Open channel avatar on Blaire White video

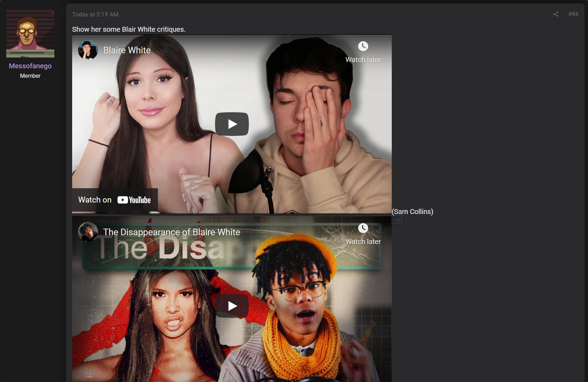88,50
